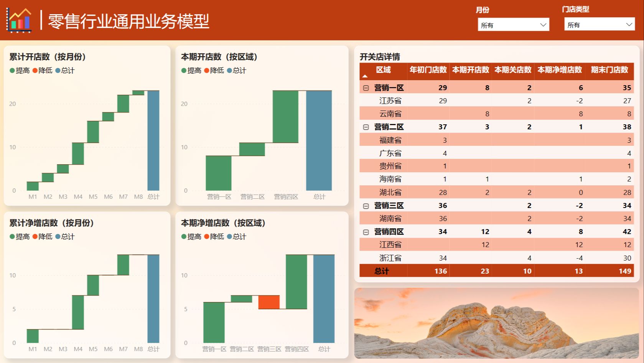Click the bar chart logo icon
Screen dimensions: 644x363
(19, 20)
